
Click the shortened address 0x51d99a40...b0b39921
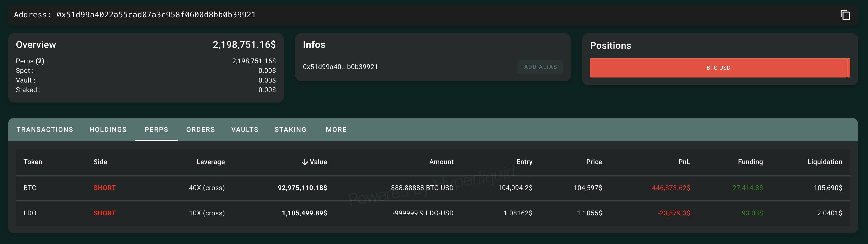tap(340, 67)
